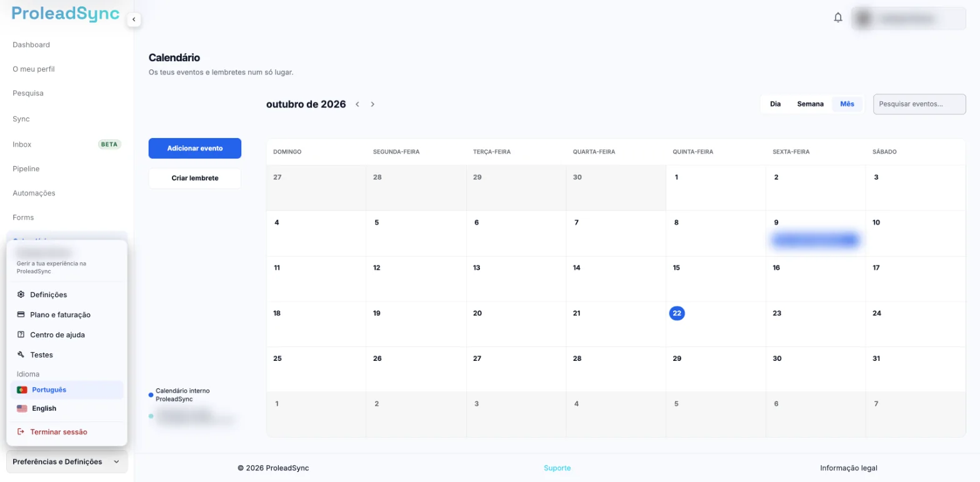Open the Sync section

pos(21,119)
